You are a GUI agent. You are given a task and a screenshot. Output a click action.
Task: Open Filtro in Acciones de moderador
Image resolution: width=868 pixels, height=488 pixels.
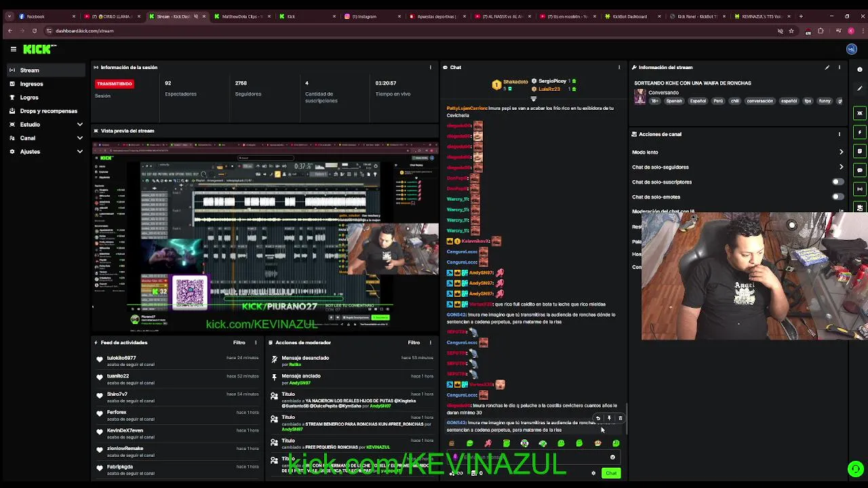coord(414,342)
